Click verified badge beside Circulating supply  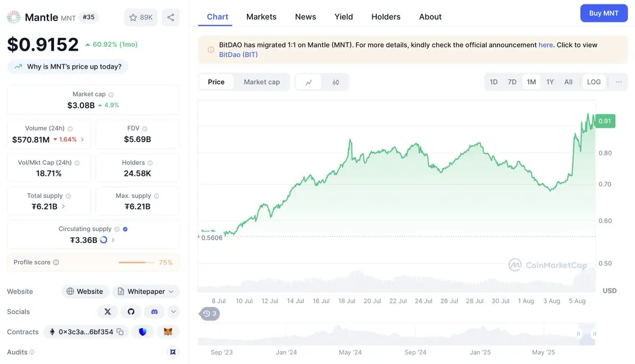click(125, 229)
